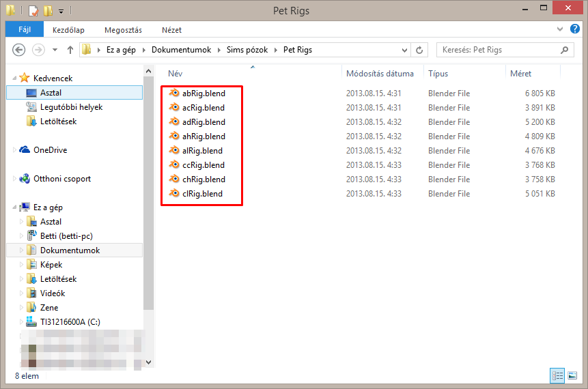Collapse the Kedvencek tree group
588x389 pixels.
click(14, 78)
